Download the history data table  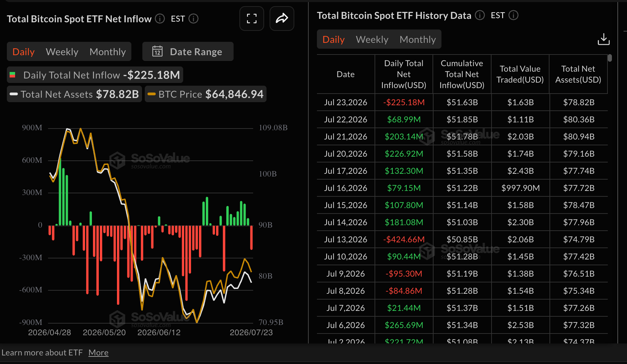[x=604, y=39]
